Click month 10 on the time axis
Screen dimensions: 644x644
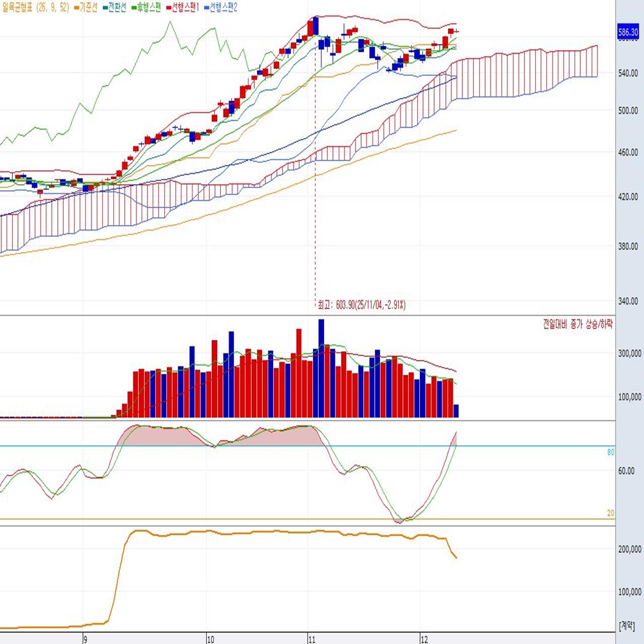point(211,639)
